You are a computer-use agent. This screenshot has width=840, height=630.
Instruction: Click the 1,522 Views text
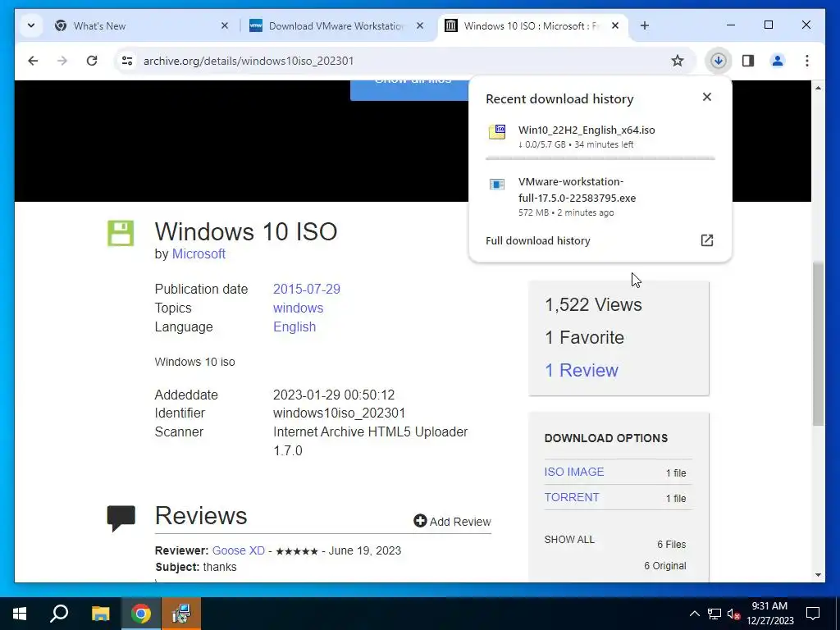click(x=593, y=304)
